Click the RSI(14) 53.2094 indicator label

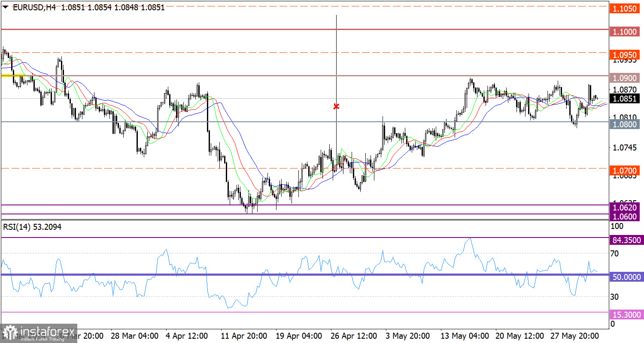point(32,227)
